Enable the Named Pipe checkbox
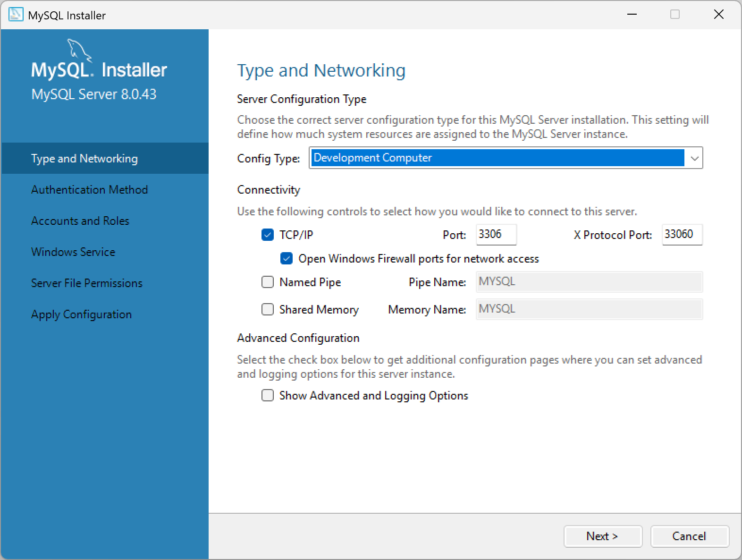This screenshot has height=560, width=742. click(x=268, y=282)
